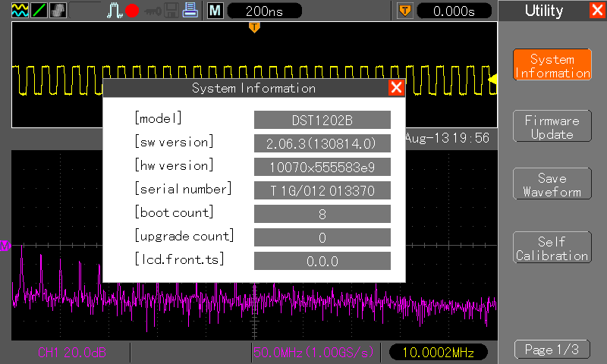
Task: Select the System Information menu button
Action: (x=552, y=64)
